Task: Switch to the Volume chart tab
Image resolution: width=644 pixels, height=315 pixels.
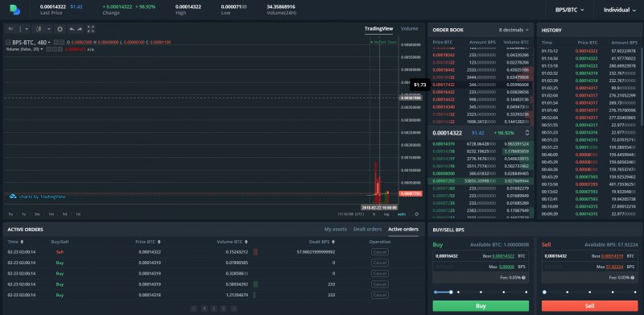Action: 409,29
